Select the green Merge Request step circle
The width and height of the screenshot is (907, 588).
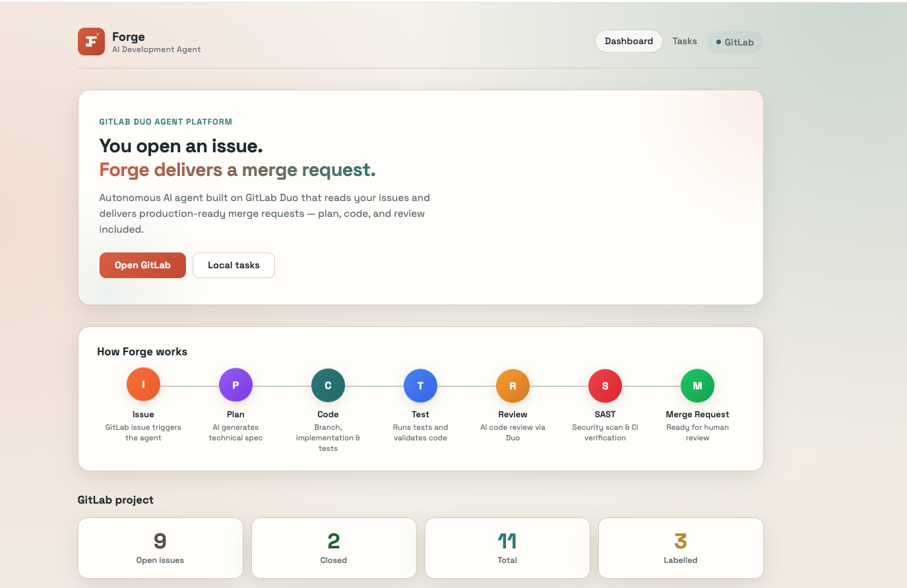(x=697, y=385)
